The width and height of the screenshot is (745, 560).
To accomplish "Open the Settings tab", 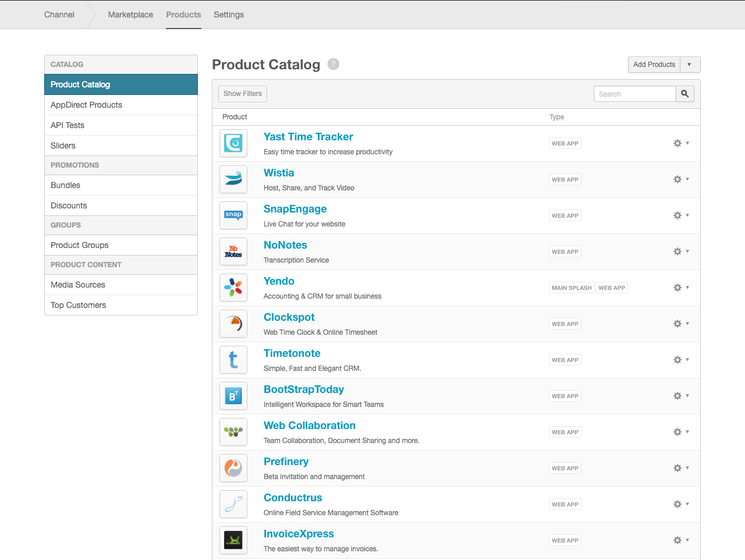I will point(229,15).
